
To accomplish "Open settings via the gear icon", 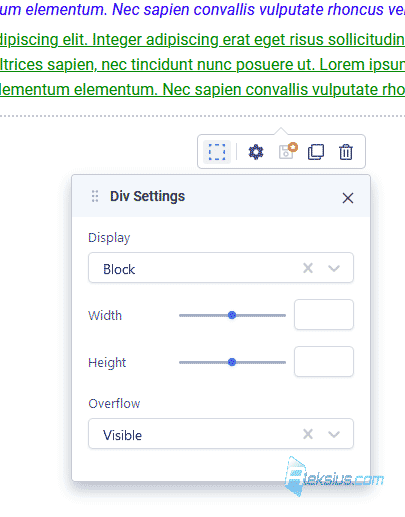I will [256, 152].
